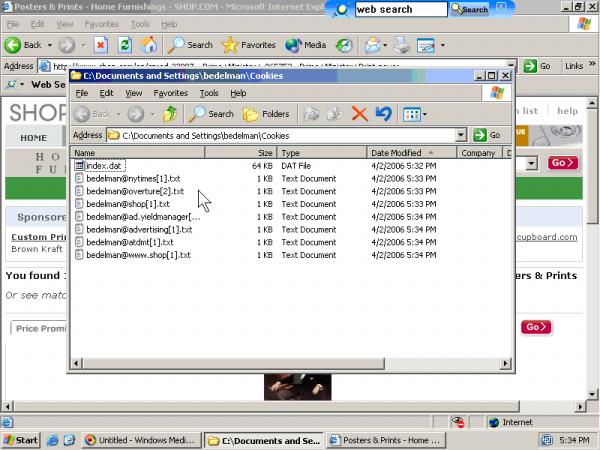This screenshot has height=450, width=600.
Task: Open Help menu in Cookies window
Action: [238, 93]
